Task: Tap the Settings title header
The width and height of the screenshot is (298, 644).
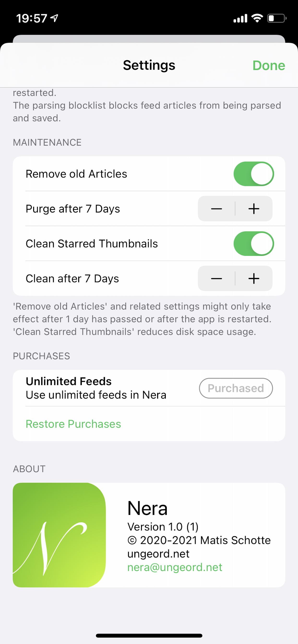Action: click(149, 65)
